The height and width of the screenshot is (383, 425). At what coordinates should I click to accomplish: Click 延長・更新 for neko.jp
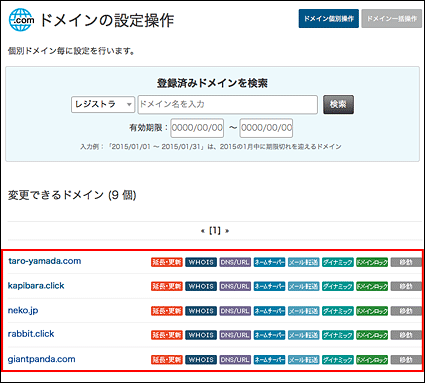pos(167,311)
